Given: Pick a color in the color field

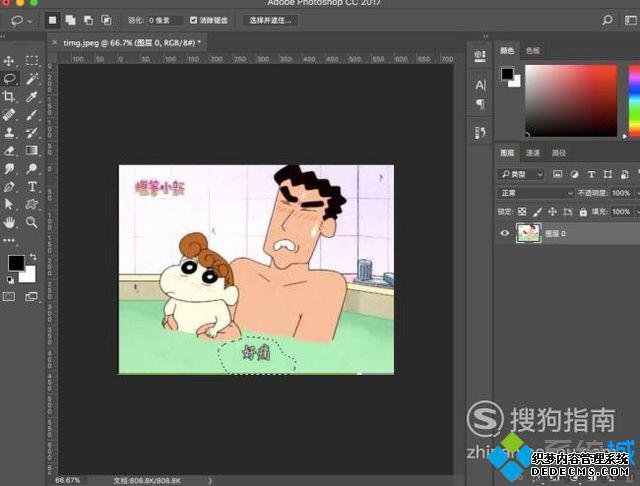Looking at the screenshot, I should coord(571,100).
